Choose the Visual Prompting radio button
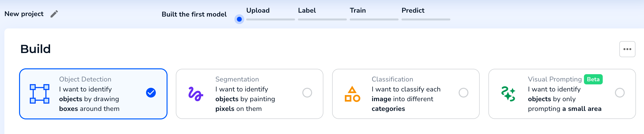 620,93
